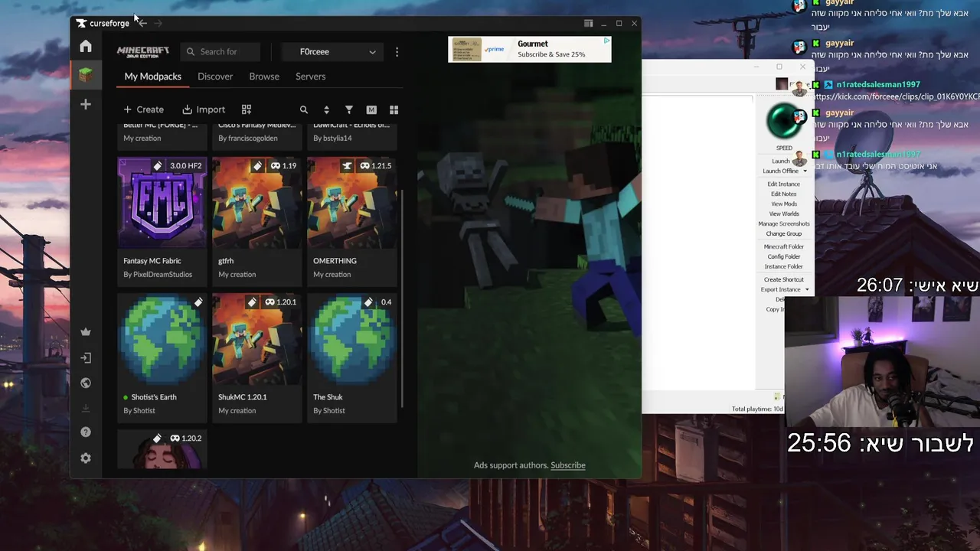Click View Worlds in launcher window

point(784,214)
